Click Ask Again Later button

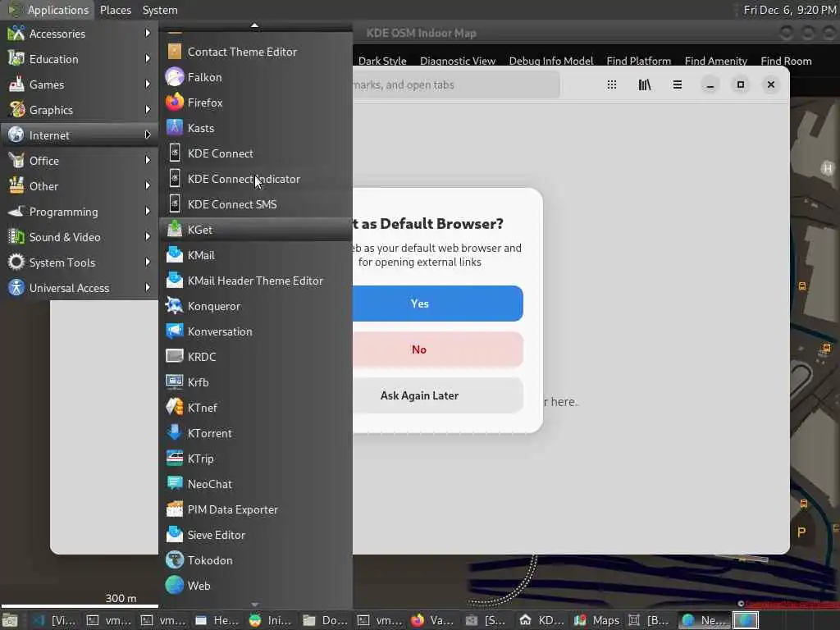pos(438,395)
